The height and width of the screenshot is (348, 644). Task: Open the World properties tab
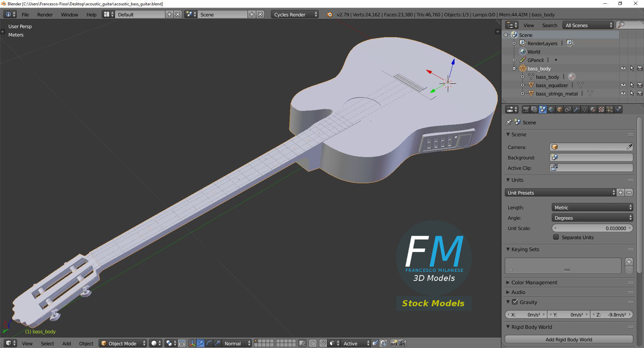pos(551,110)
